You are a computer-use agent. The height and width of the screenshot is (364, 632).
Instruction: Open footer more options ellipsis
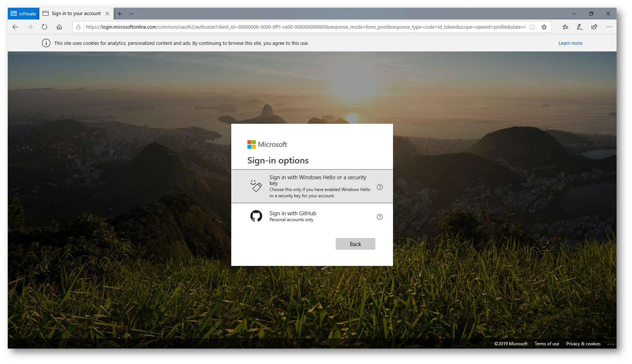[x=611, y=344]
